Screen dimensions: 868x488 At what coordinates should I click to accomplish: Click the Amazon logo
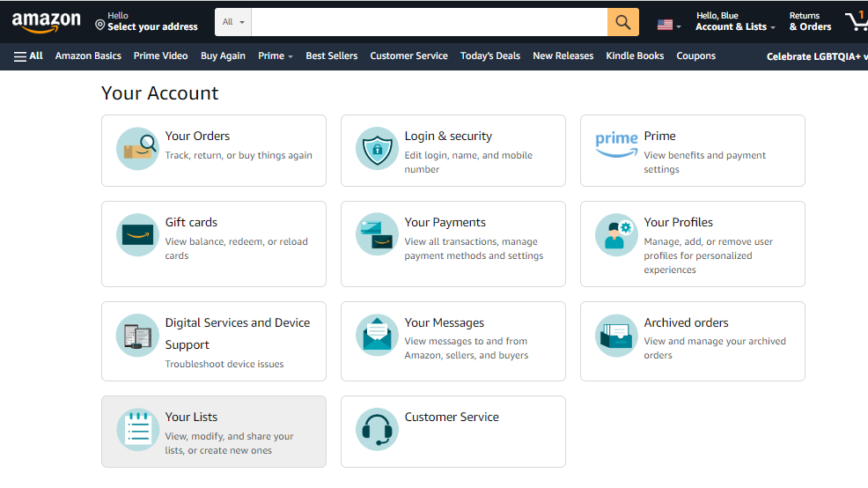46,22
